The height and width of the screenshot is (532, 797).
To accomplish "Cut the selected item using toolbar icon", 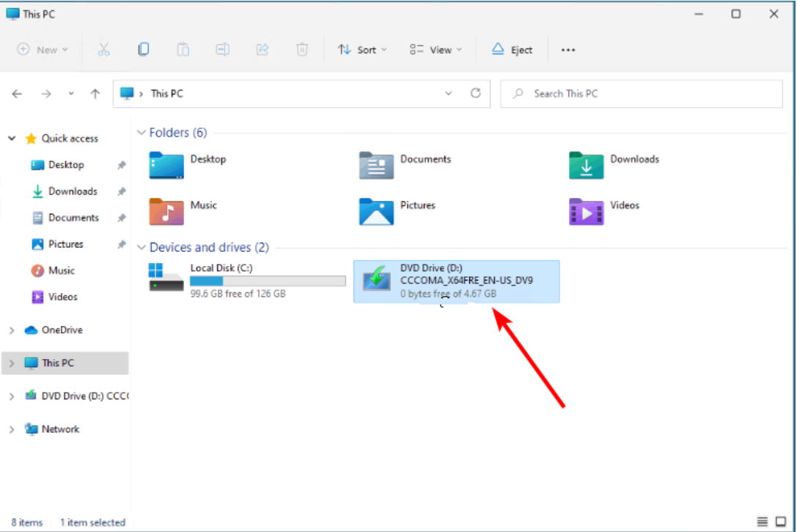I will pos(104,49).
